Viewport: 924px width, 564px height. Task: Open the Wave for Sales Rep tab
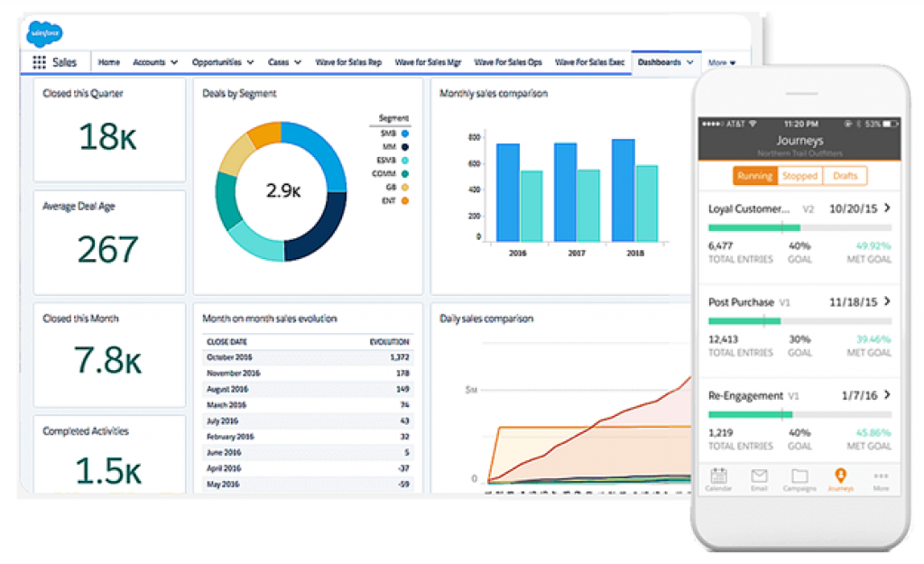point(348,62)
